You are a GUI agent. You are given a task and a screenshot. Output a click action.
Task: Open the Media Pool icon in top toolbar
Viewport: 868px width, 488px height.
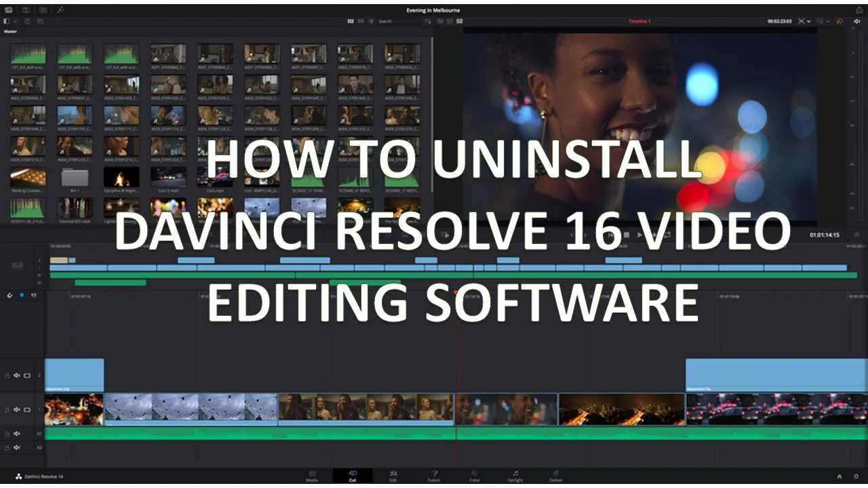coord(9,10)
